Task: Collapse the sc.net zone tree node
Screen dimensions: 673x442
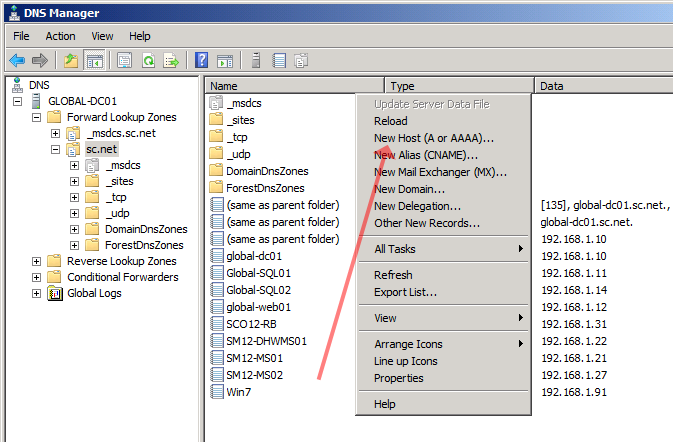Action: point(55,149)
